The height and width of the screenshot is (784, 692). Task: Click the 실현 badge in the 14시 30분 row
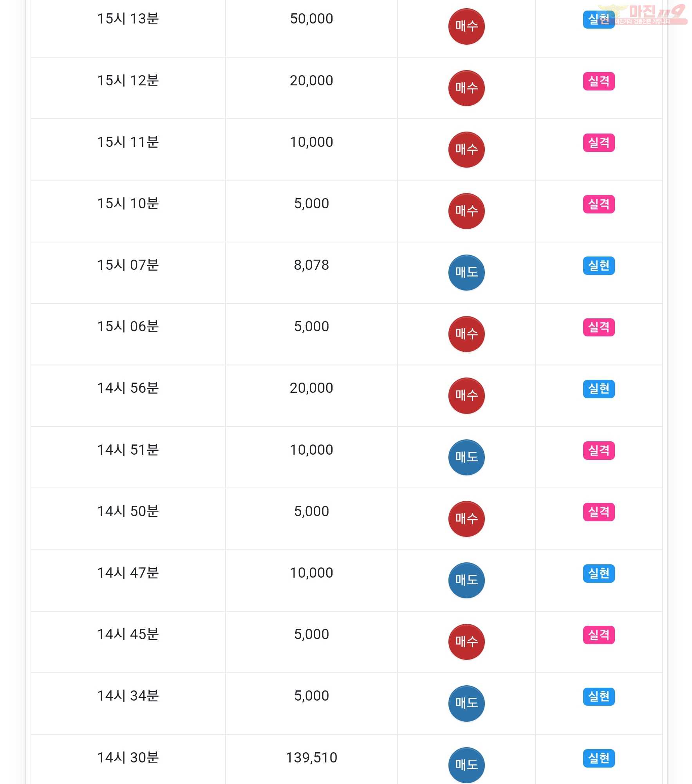point(598,758)
